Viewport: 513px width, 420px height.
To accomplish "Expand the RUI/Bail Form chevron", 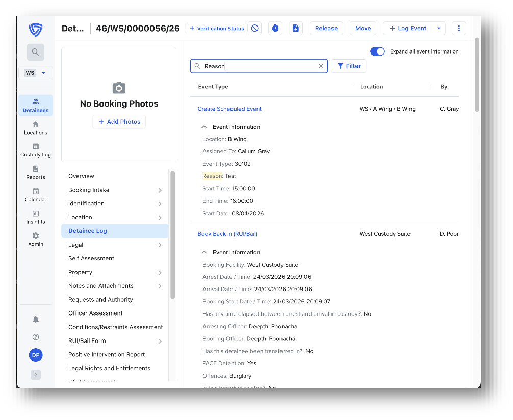I will 160,341.
